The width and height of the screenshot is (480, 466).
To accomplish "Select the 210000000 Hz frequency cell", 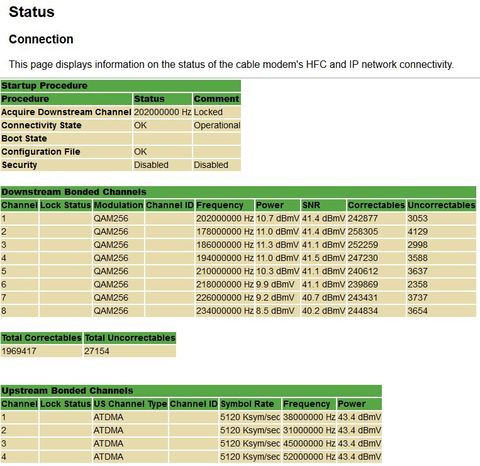I will click(225, 271).
